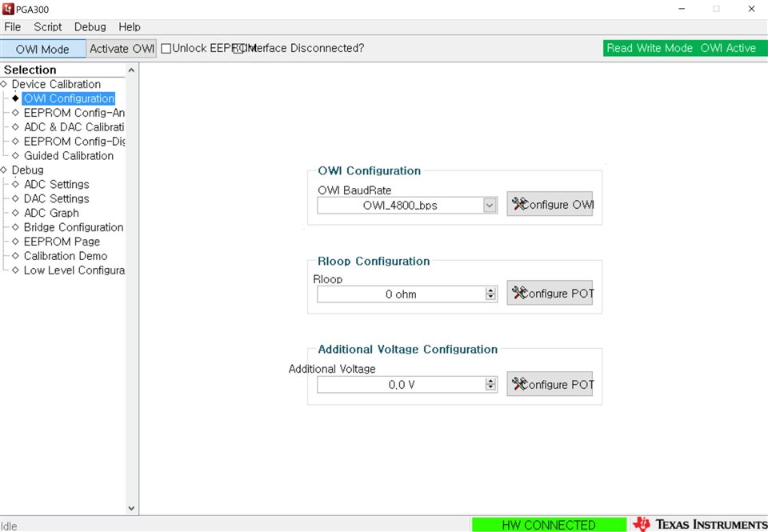Click Configure POT in Additional Voltage Configuration

coord(550,384)
